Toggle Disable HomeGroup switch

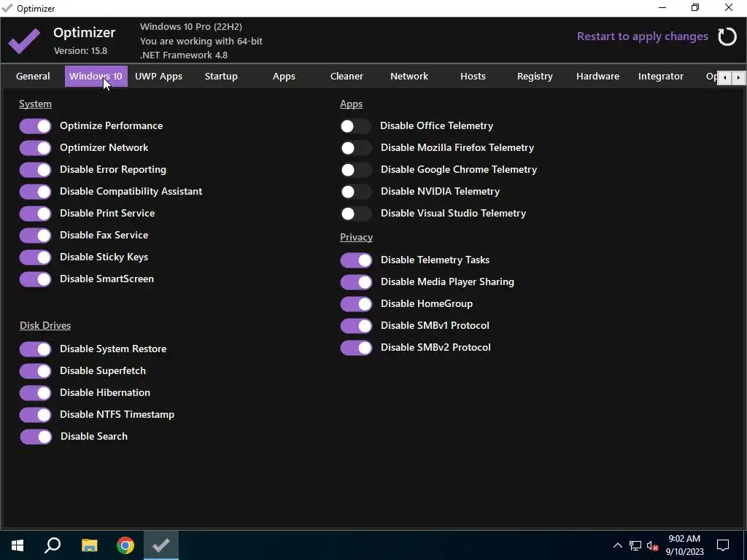[x=356, y=304]
